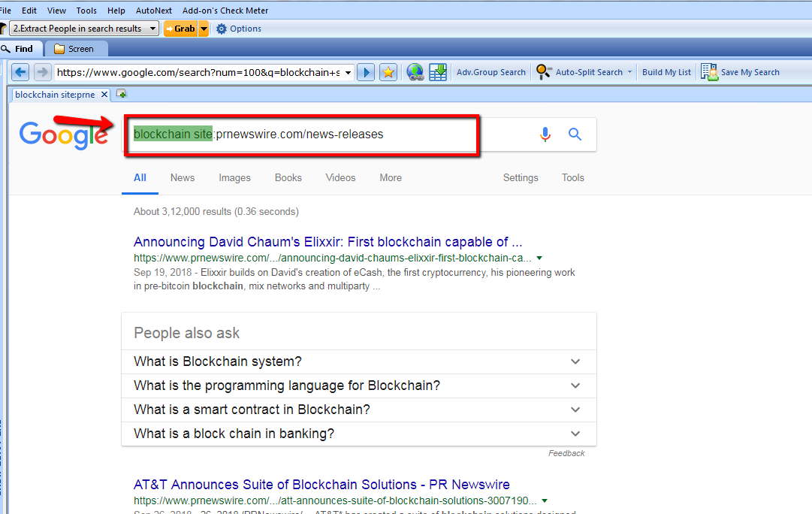Open the AT&T Announces Suite of Blockchain Solutions result
This screenshot has width=812, height=514.
321,485
